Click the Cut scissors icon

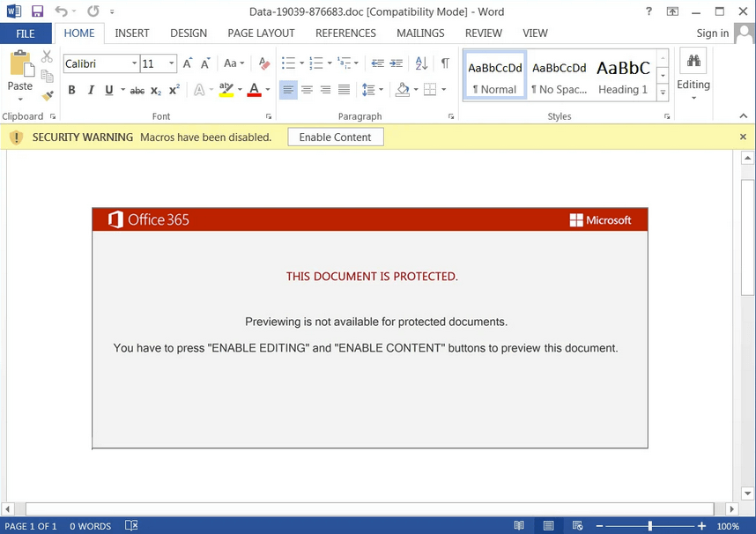[x=48, y=57]
